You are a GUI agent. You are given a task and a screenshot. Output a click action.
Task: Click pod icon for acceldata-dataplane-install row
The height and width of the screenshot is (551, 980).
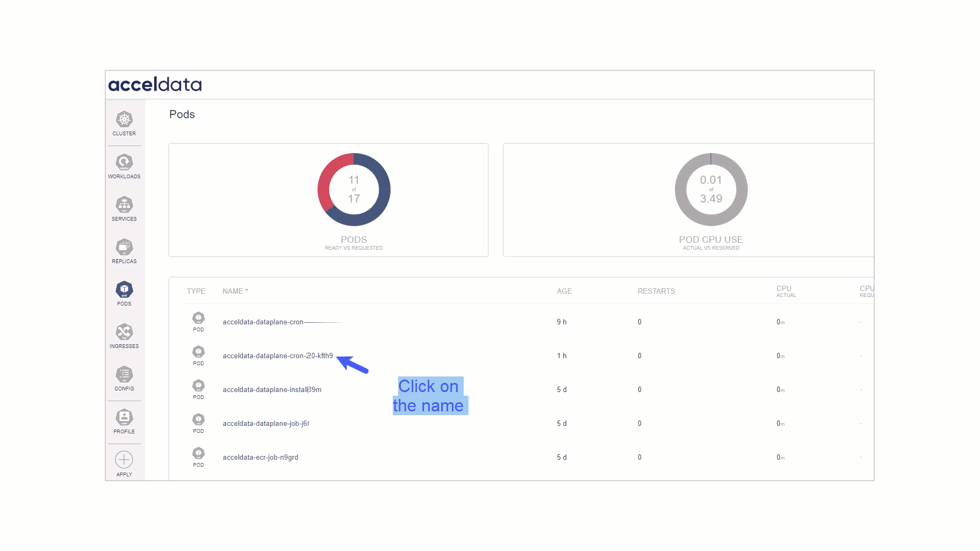point(198,386)
